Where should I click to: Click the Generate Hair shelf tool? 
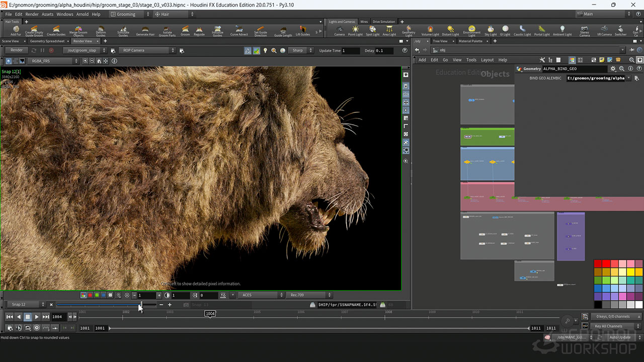pos(145,31)
